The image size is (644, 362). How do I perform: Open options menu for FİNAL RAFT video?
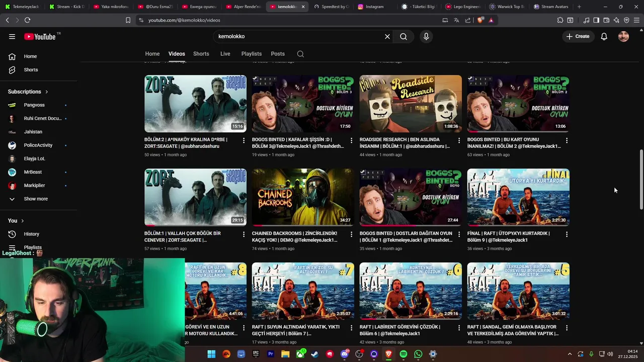[567, 234]
